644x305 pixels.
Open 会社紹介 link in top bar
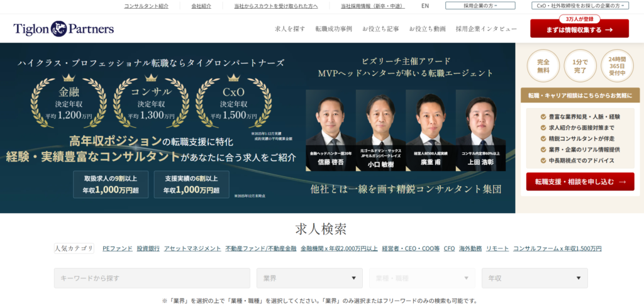pos(201,6)
